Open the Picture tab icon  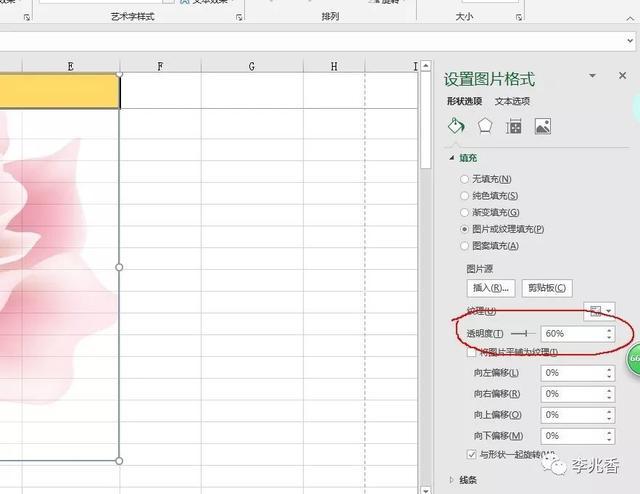[543, 126]
